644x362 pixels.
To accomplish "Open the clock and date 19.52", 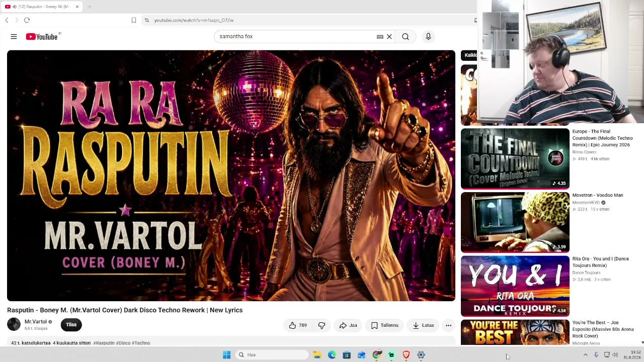I will (x=632, y=355).
